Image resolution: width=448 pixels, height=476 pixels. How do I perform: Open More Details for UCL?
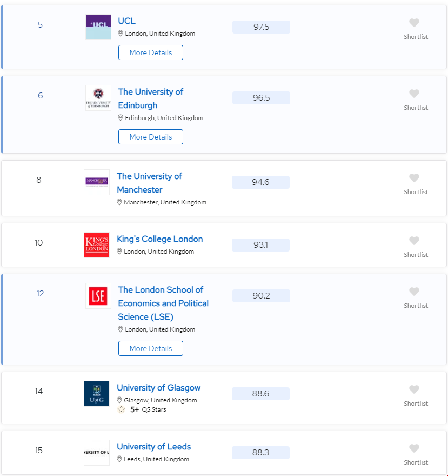click(x=150, y=52)
